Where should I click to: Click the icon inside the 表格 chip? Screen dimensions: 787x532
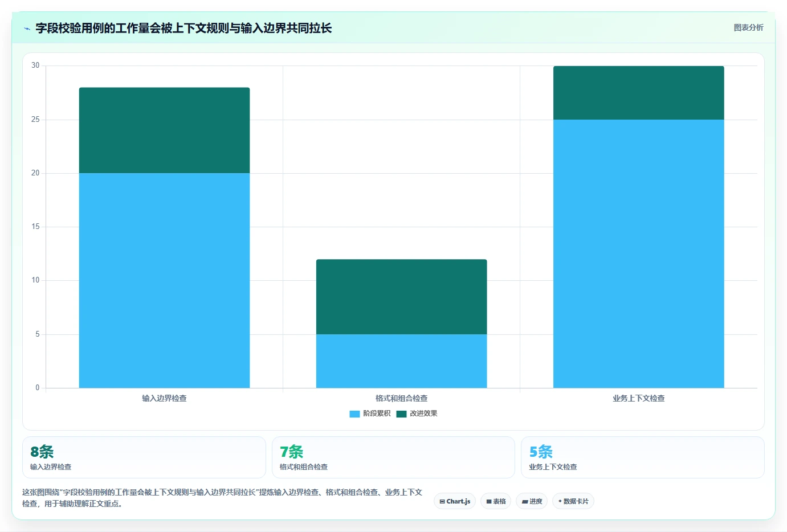coord(489,502)
